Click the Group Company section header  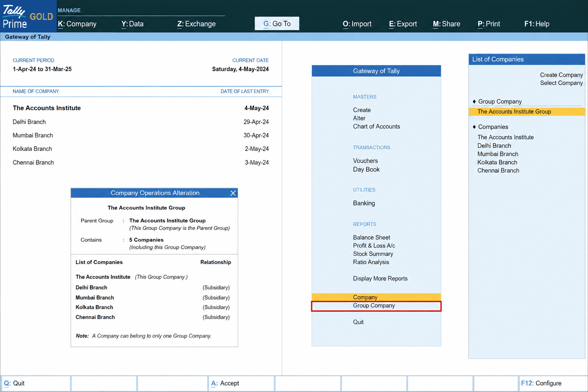tap(500, 101)
